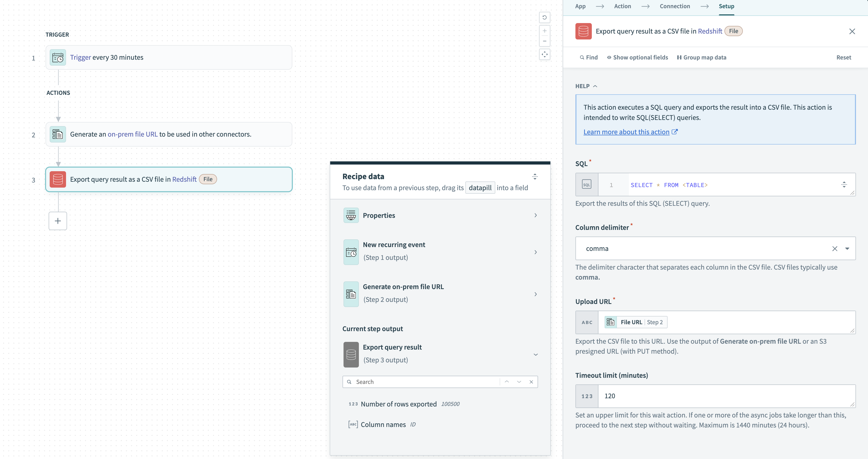Zoom in on the recipe canvas
Viewport: 868px width, 459px height.
(544, 31)
